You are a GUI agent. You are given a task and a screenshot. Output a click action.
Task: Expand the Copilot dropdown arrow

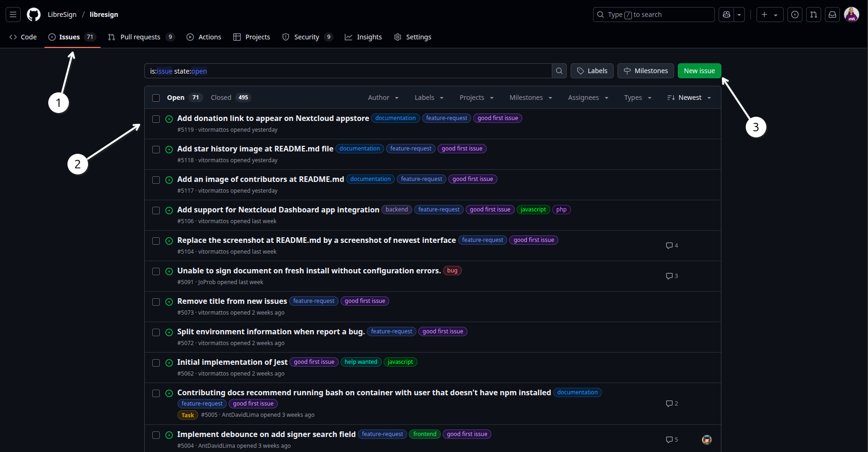click(x=739, y=15)
